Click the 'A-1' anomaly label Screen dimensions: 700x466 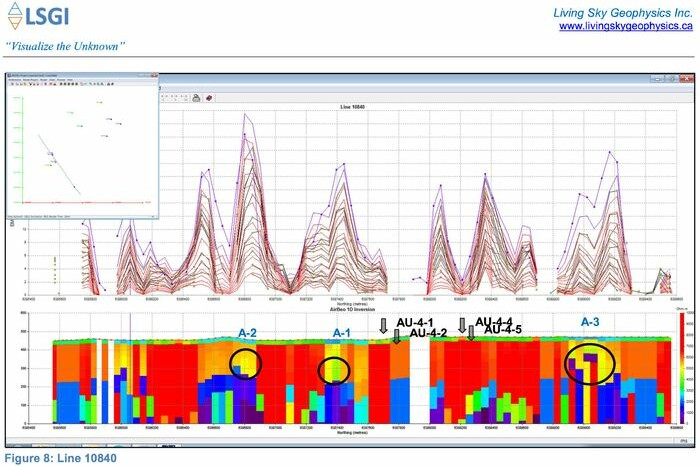[342, 333]
